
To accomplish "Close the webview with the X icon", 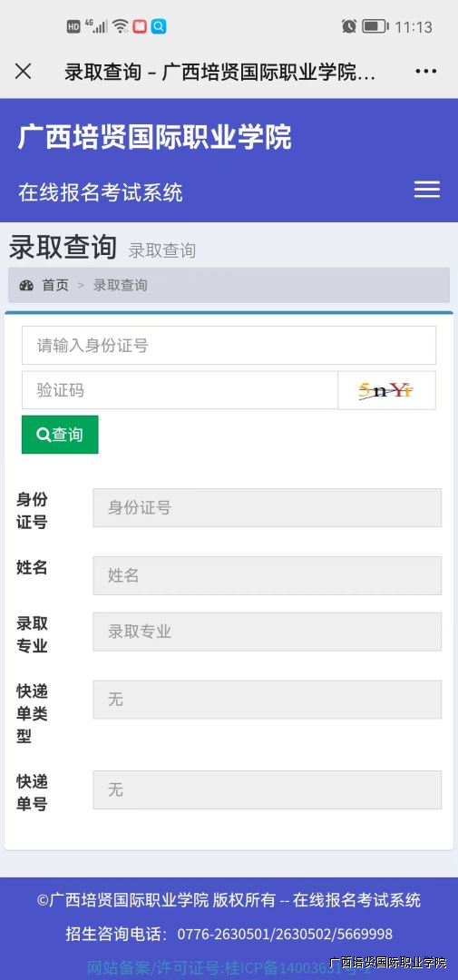I will (x=23, y=72).
